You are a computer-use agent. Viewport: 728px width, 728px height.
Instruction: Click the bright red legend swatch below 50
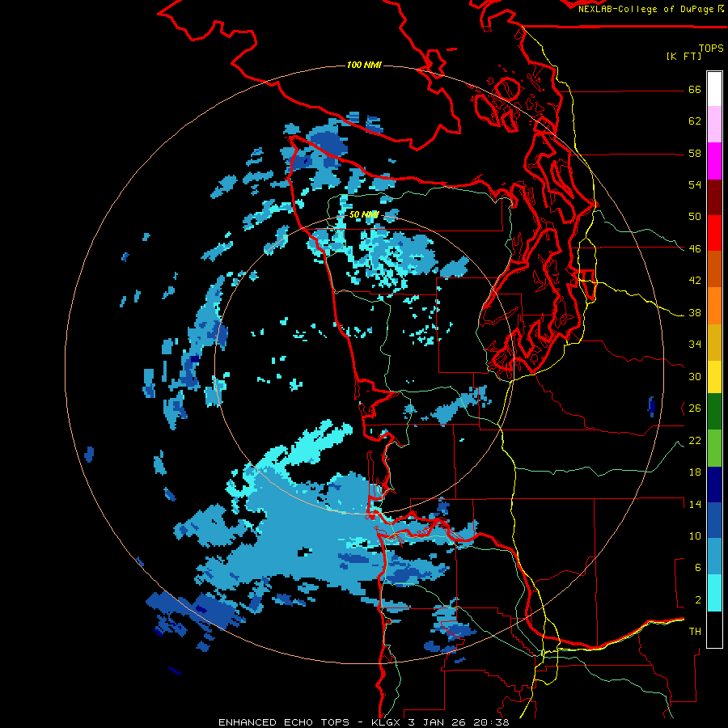click(x=714, y=233)
